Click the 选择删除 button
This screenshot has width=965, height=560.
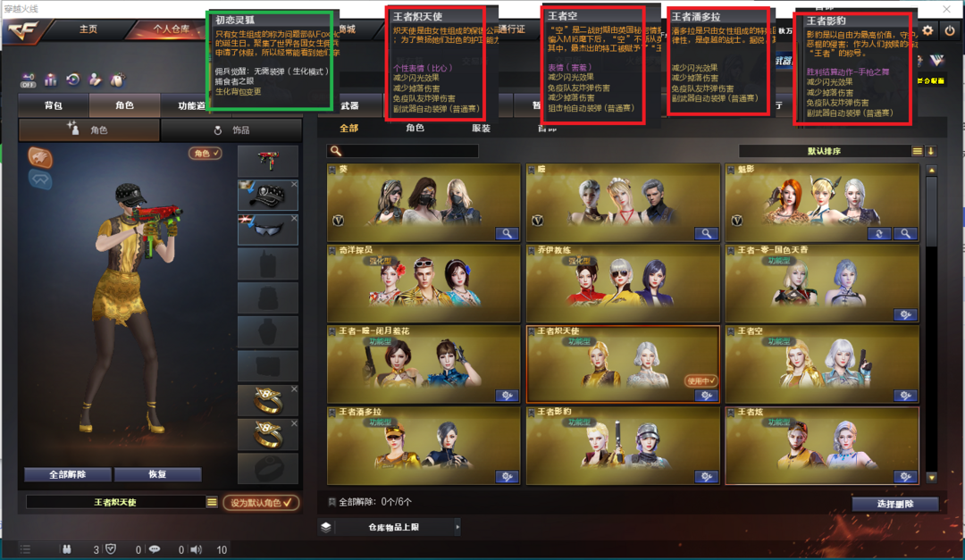tap(894, 504)
